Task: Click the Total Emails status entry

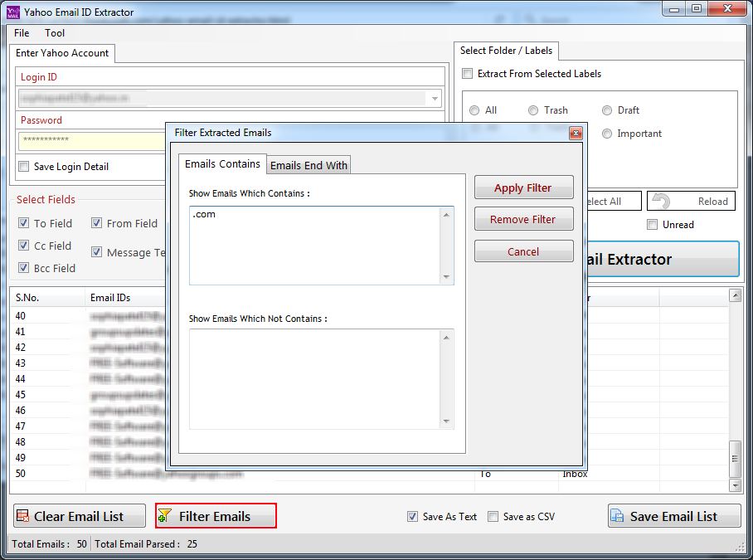Action: pos(49,543)
